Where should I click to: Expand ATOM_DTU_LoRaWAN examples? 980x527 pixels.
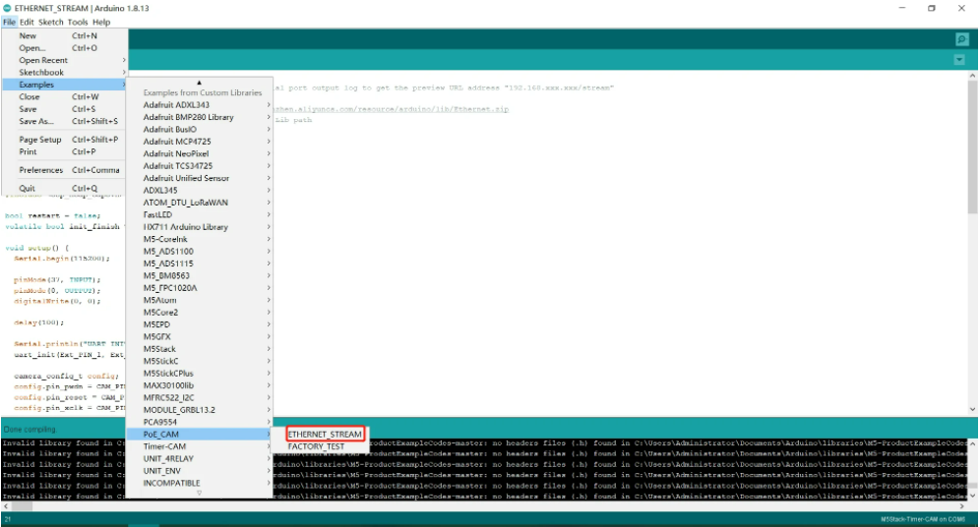pos(200,203)
